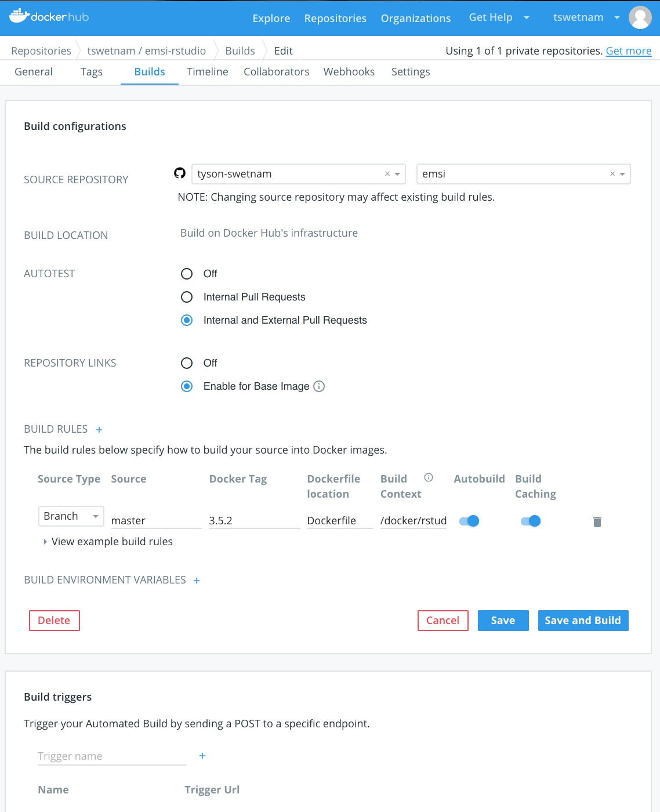Click the red Delete button
This screenshot has width=660, height=812.
(55, 621)
